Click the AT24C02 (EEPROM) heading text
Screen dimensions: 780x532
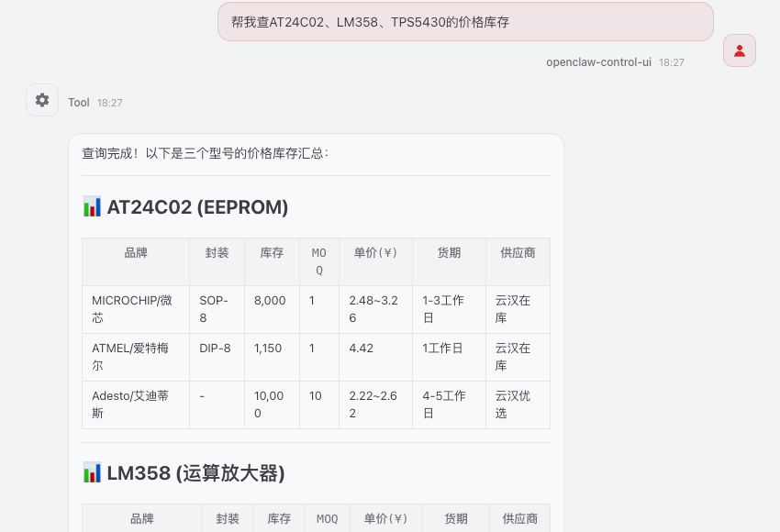coord(197,207)
